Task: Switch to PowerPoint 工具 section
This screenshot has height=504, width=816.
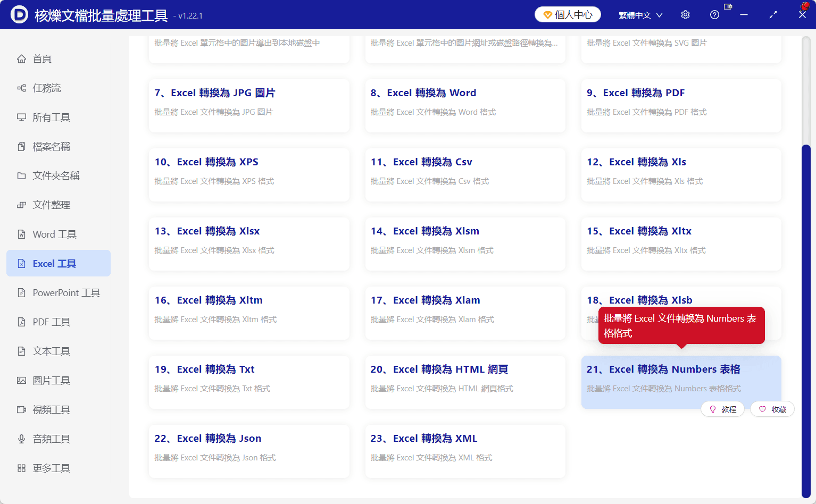Action: tap(59, 293)
